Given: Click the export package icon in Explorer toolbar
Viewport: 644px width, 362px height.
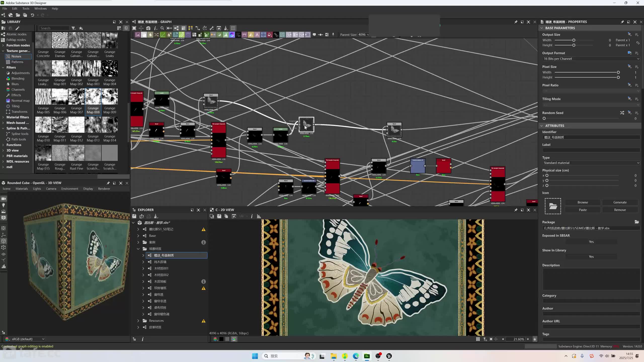Looking at the screenshot, I should pyautogui.click(x=142, y=216).
